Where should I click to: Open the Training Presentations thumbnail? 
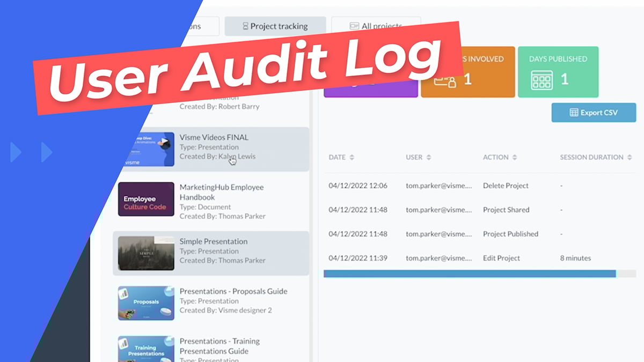pos(146,349)
